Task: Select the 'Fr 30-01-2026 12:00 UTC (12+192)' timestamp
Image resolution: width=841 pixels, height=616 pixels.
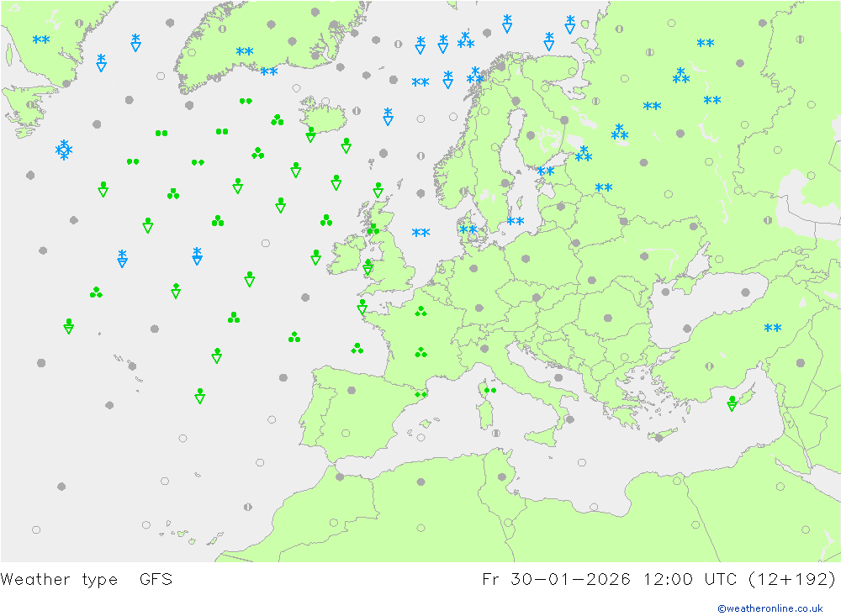Action: tap(659, 580)
